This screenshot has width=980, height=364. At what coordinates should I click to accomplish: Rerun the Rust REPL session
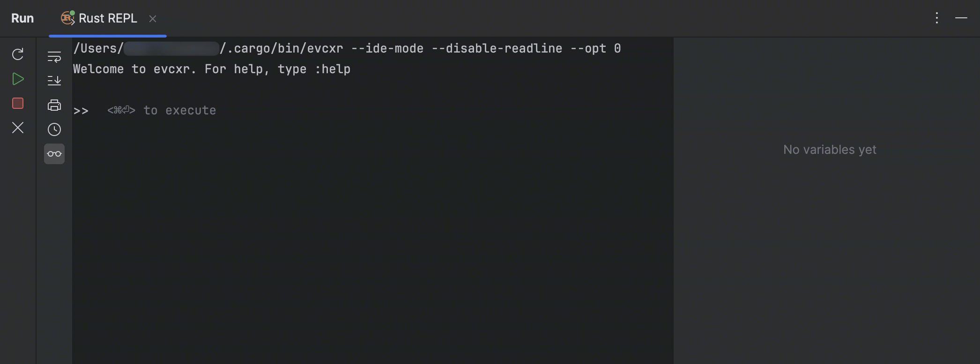tap(18, 55)
